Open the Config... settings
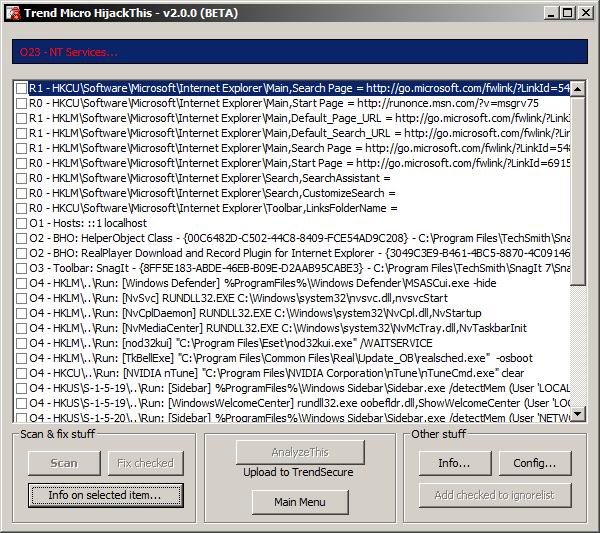Viewport: 600px width, 533px height. tap(535, 463)
